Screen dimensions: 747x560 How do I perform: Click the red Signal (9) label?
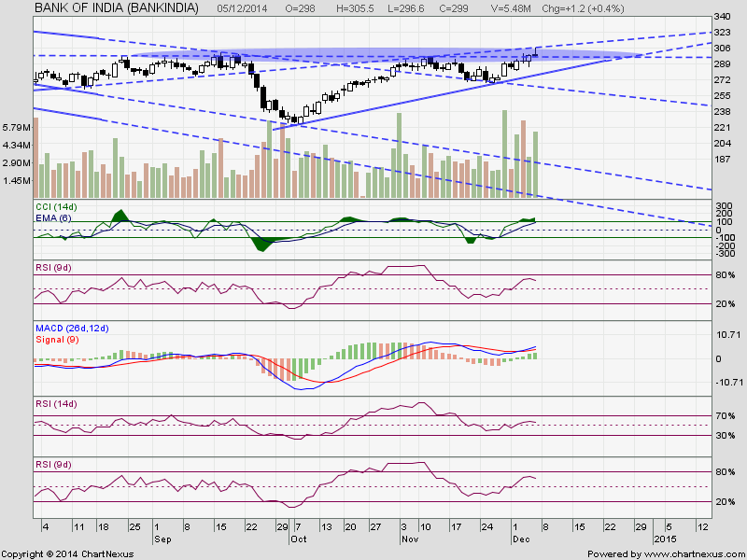(x=58, y=340)
